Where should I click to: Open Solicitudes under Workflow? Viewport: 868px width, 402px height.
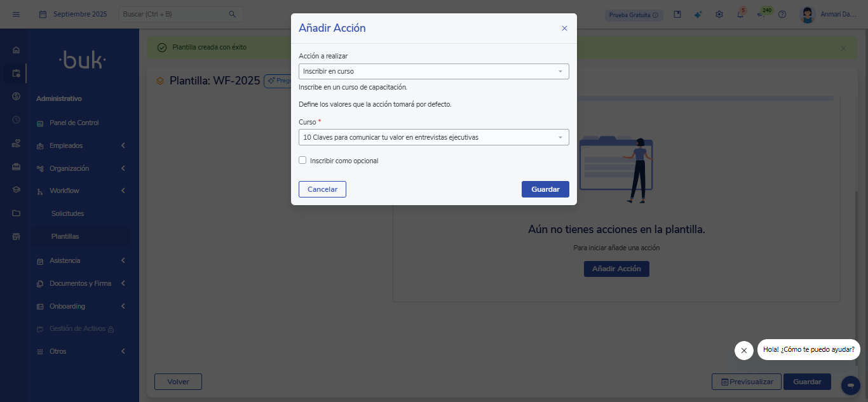pyautogui.click(x=67, y=213)
